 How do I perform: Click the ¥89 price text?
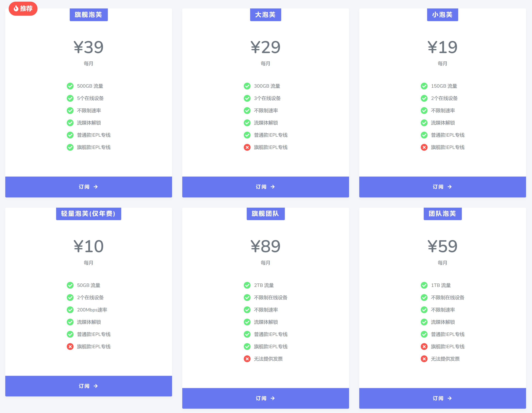[265, 246]
